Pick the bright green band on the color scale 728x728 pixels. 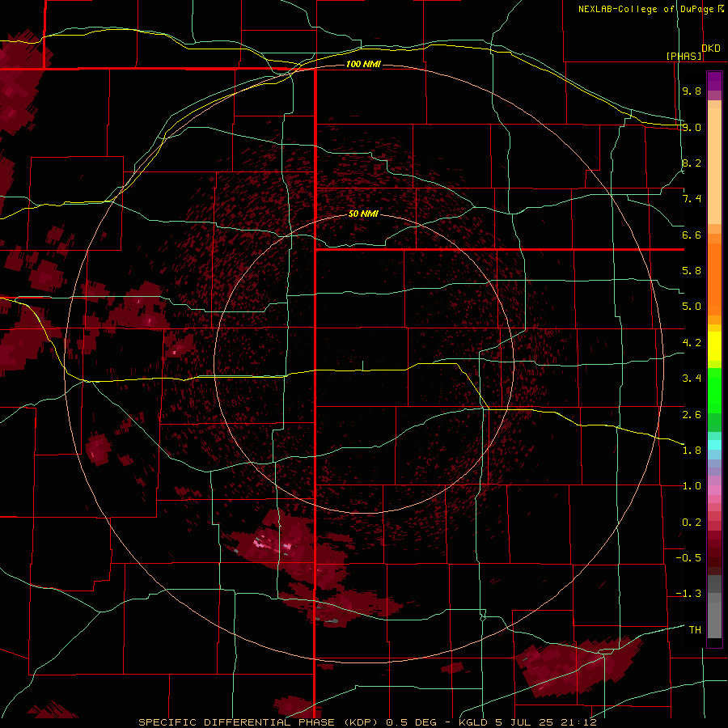coord(714,391)
